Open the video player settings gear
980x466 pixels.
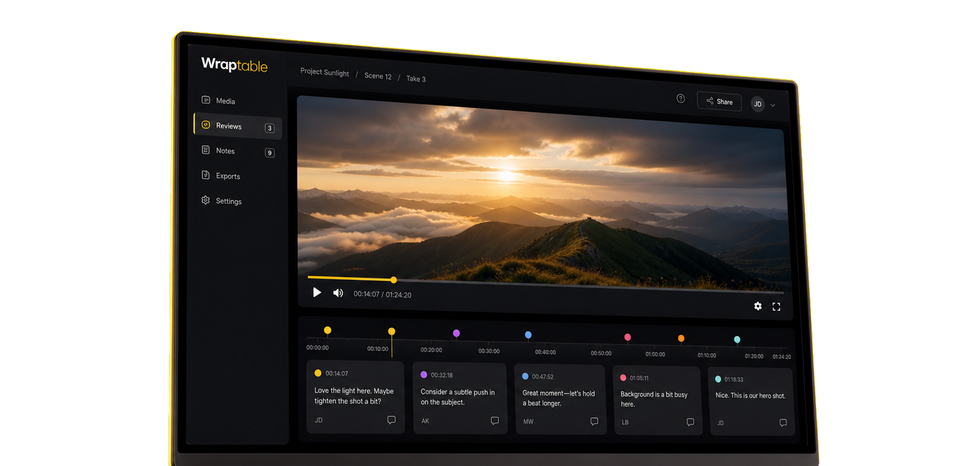coord(758,306)
